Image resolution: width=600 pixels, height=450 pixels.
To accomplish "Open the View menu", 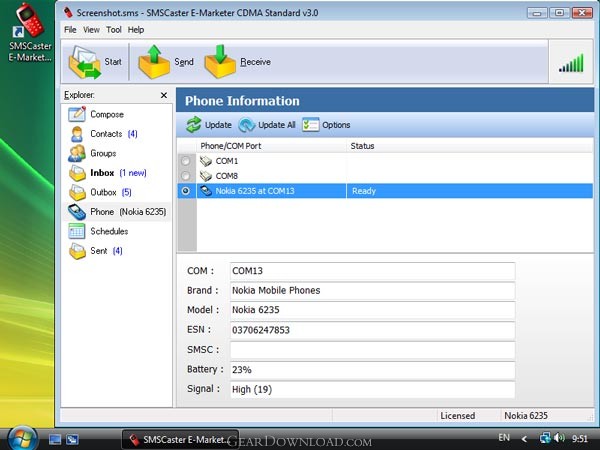I will click(x=91, y=30).
